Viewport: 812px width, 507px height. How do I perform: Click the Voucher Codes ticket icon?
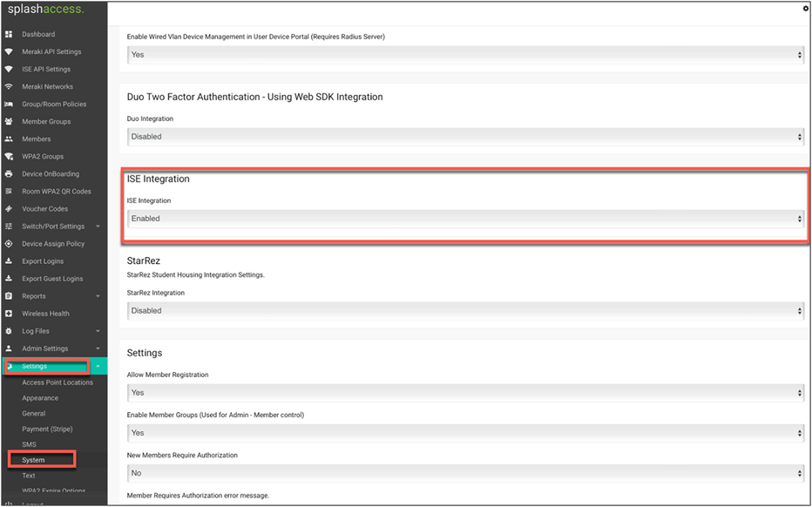[9, 209]
